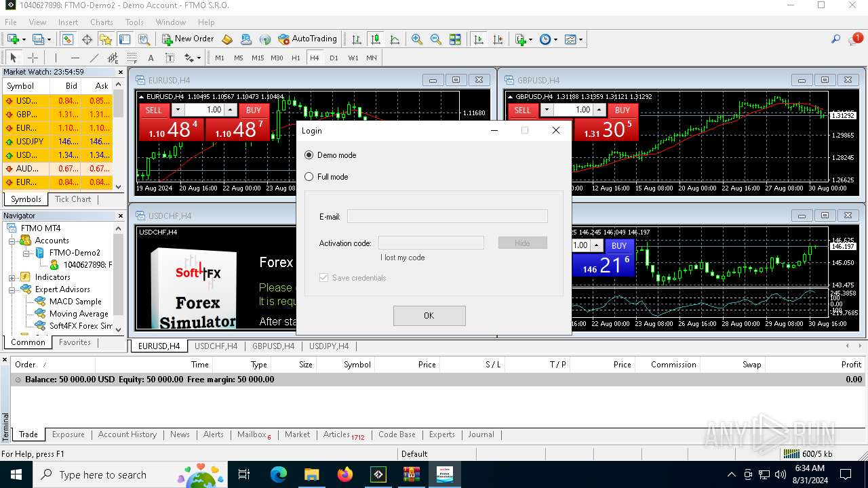Collapse the FTMO-Demo2 tree node

click(25, 253)
